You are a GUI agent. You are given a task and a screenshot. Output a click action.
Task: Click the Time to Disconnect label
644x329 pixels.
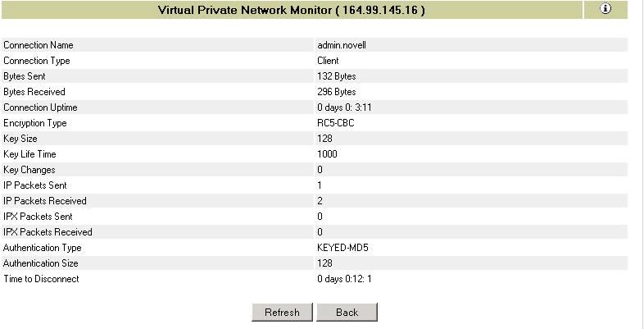[x=41, y=279]
